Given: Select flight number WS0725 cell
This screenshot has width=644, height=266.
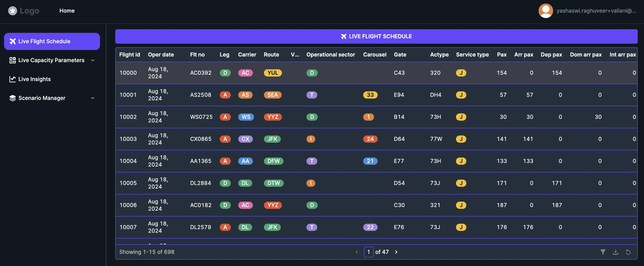Looking at the screenshot, I should 201,117.
